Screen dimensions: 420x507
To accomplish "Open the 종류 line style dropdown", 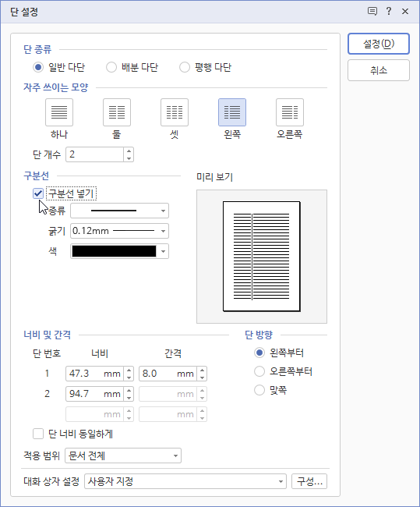I will click(119, 211).
